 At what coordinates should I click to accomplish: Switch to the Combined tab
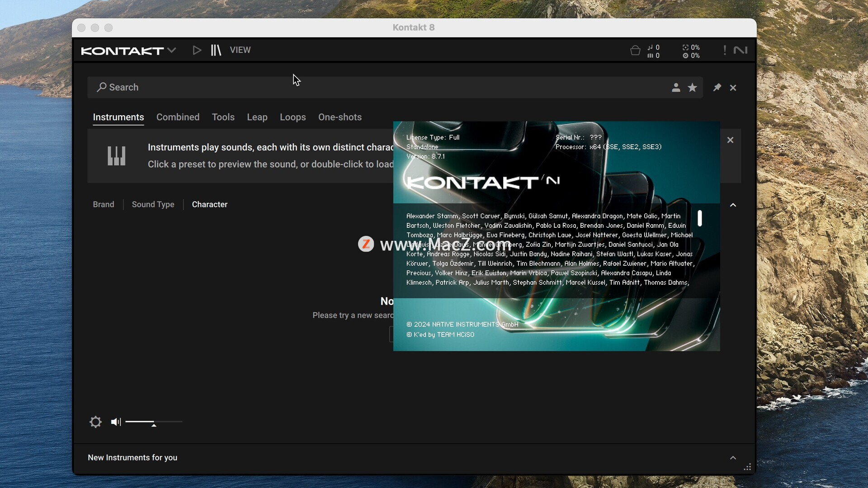tap(178, 117)
